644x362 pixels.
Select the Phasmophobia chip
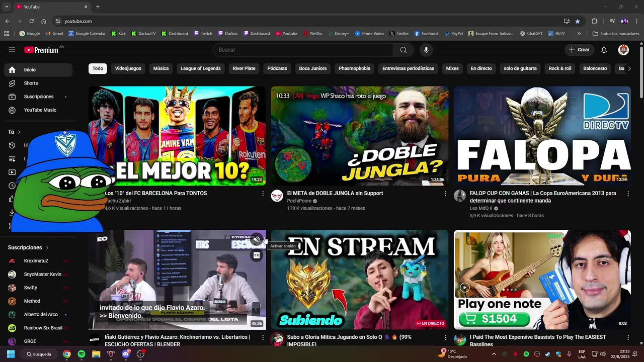(354, 68)
